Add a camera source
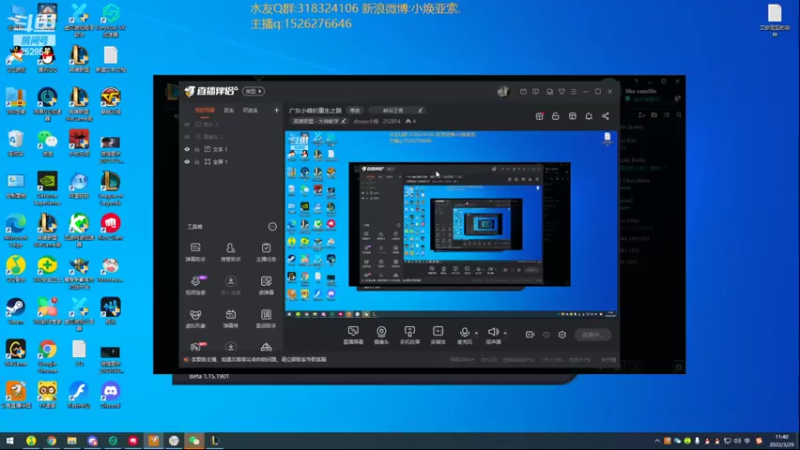Viewport: 800px width, 450px height. click(x=381, y=335)
